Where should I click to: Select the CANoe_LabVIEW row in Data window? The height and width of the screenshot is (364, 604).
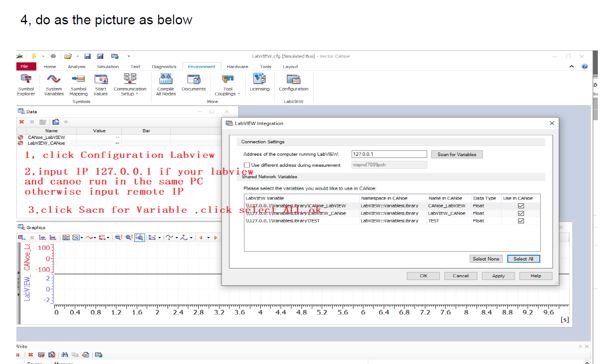point(119,137)
